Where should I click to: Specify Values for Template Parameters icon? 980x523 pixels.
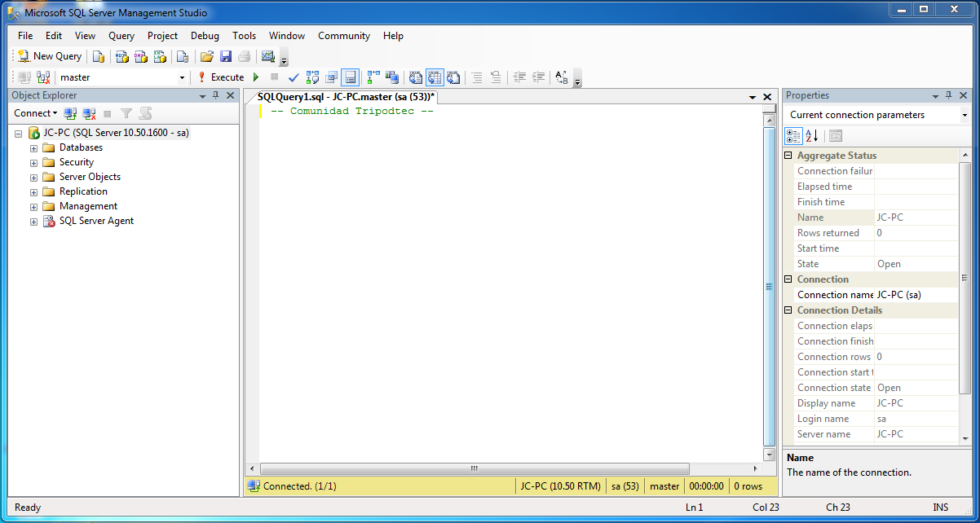pos(562,77)
